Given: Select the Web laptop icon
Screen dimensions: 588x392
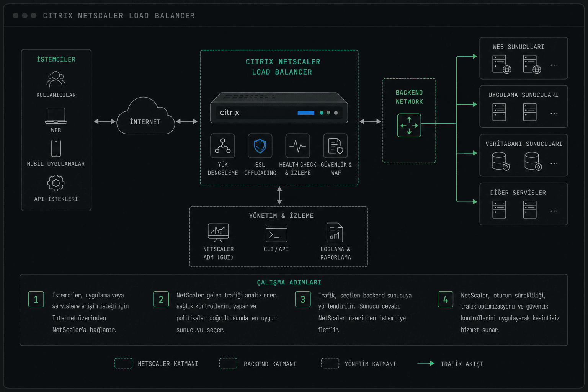Looking at the screenshot, I should (56, 116).
